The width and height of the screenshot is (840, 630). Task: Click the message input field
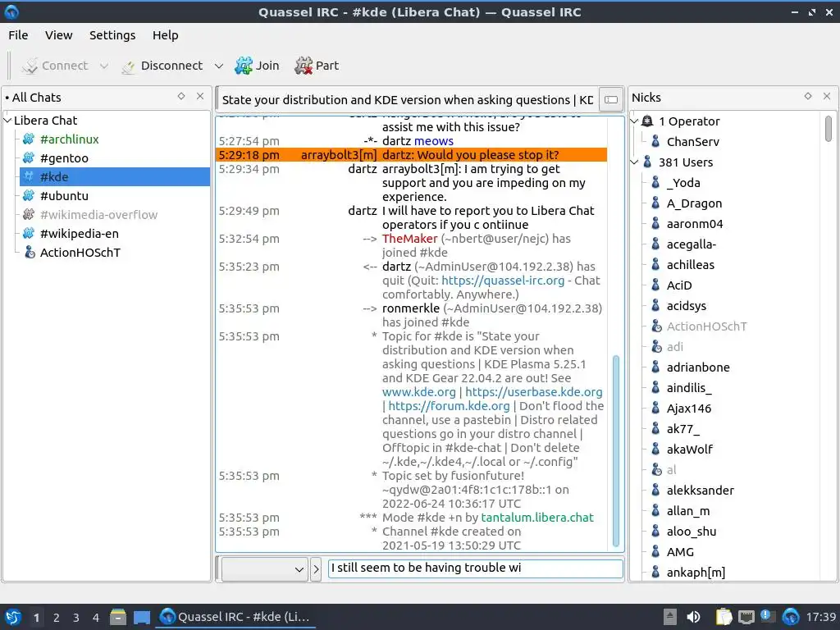point(475,568)
